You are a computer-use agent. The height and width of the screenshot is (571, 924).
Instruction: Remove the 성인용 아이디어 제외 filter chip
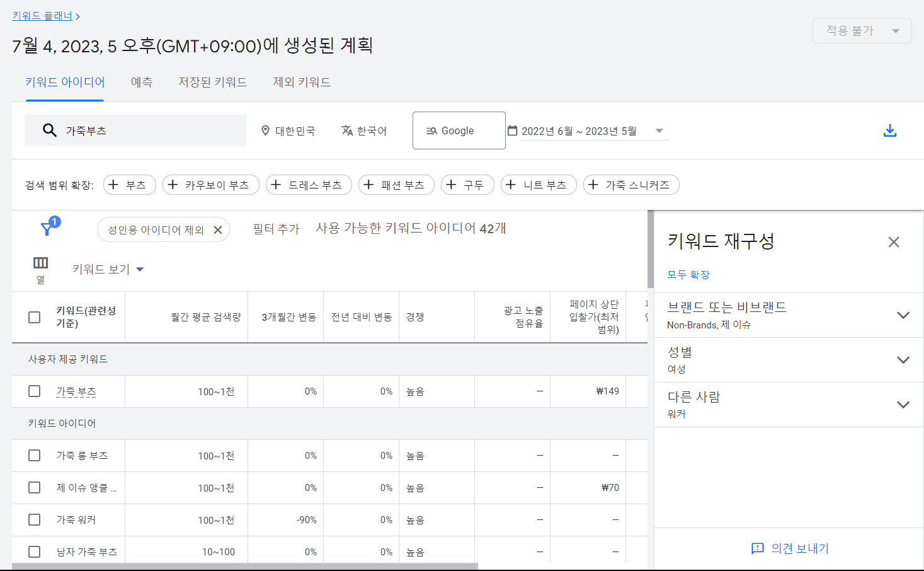pos(217,230)
